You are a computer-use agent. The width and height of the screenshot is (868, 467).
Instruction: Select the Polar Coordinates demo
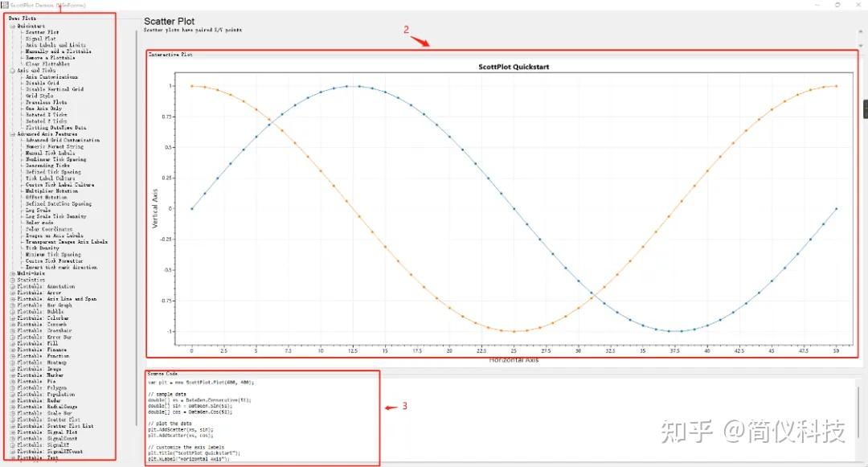tap(49, 229)
